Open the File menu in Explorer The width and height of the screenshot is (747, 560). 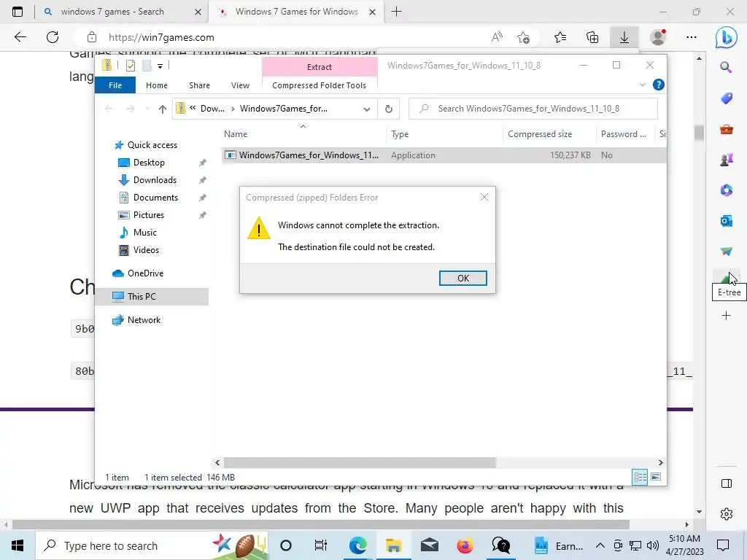(x=115, y=85)
